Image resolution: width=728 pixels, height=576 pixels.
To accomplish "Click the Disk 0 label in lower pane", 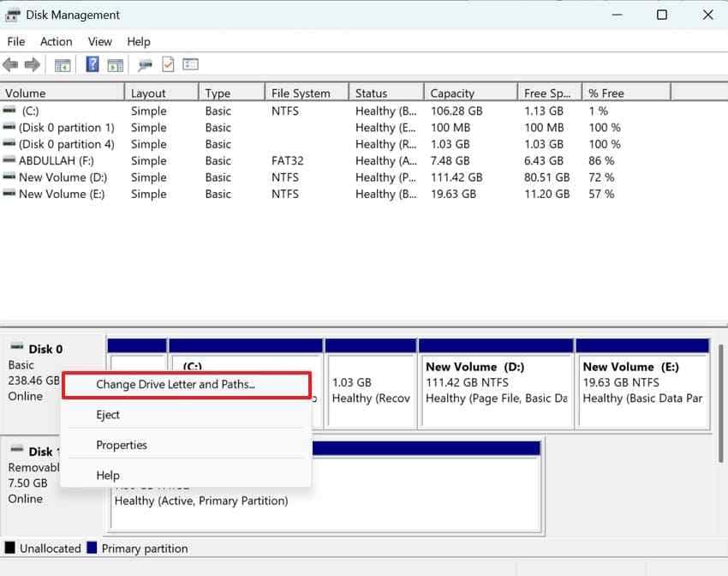I will point(45,350).
